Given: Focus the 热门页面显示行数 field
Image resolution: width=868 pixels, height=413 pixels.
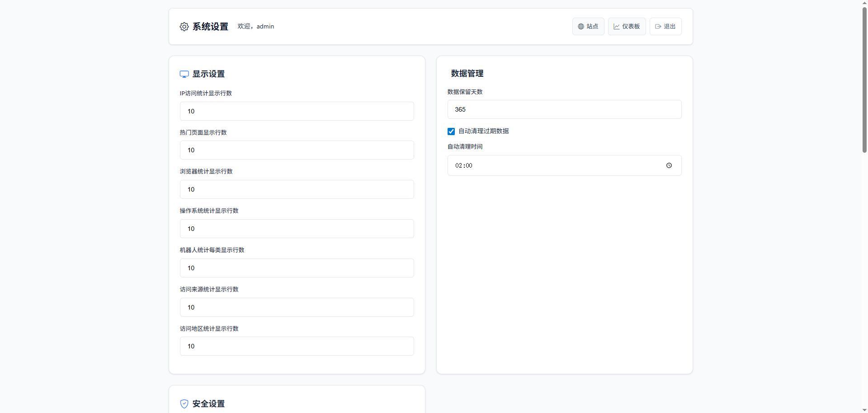Looking at the screenshot, I should (x=297, y=150).
